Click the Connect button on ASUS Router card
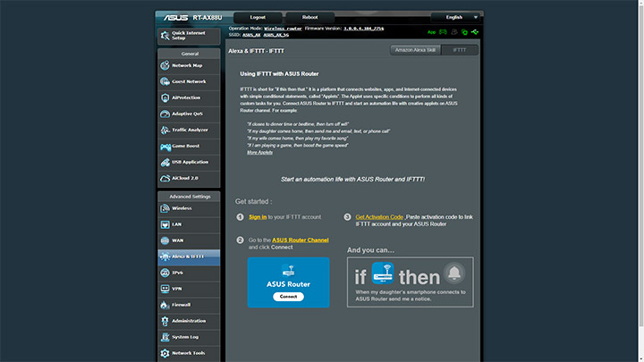Screen dimensions: 644x362 pos(288,297)
